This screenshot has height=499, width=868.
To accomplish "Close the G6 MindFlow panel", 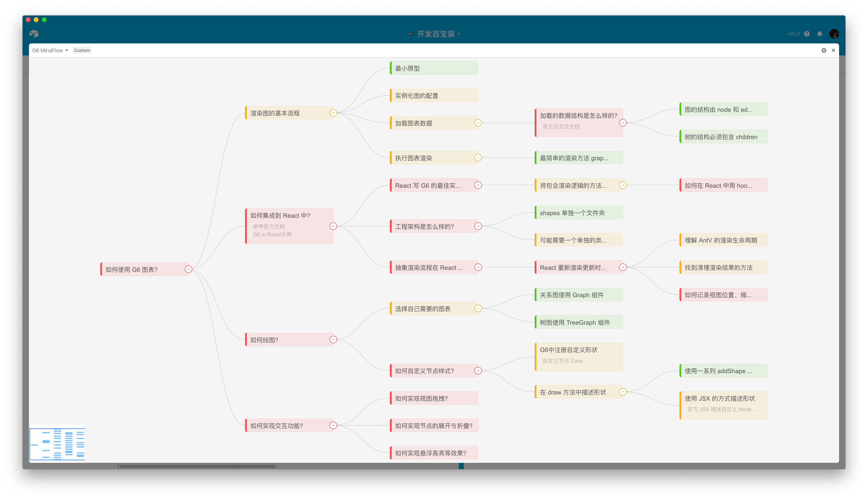I will pyautogui.click(x=833, y=50).
